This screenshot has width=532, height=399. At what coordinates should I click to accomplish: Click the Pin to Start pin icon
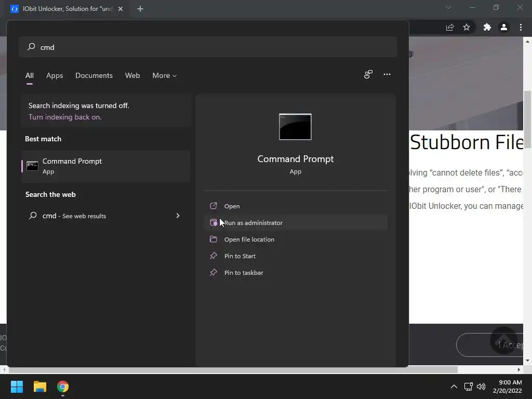[214, 256]
